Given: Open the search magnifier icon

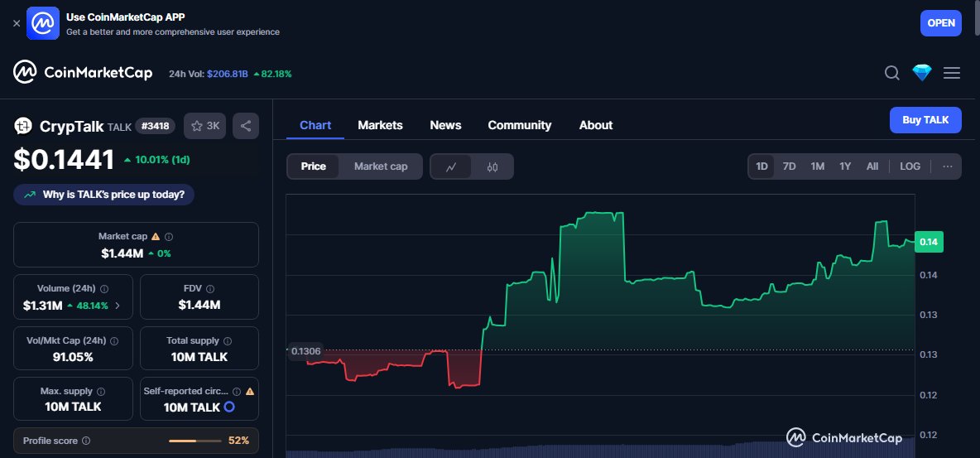Looking at the screenshot, I should point(892,73).
